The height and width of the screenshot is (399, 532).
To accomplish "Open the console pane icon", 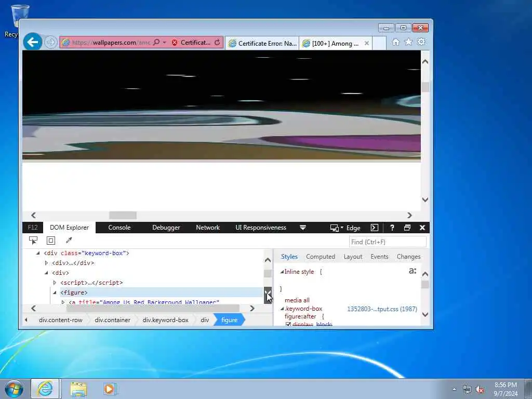I will pos(374,228).
